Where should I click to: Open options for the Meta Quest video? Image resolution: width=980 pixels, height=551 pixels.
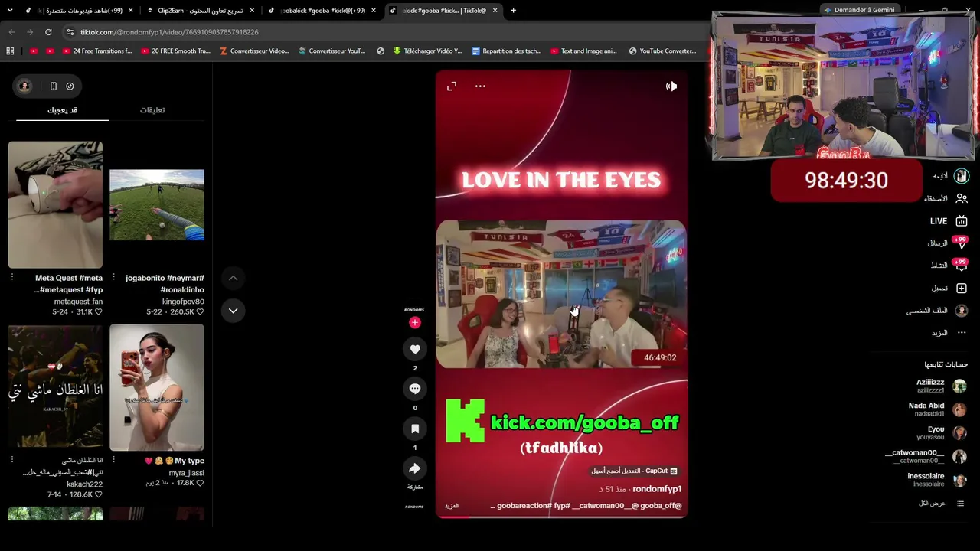click(12, 278)
